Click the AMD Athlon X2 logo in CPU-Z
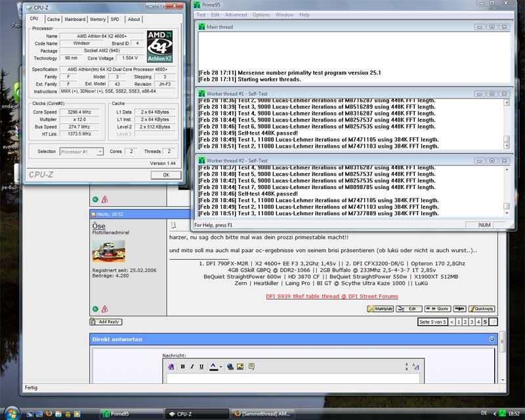Viewport: 525px width, 420px height. point(159,47)
